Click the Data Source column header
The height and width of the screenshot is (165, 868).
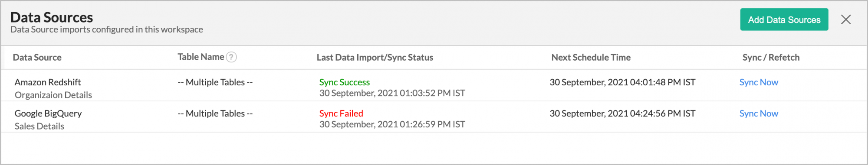pyautogui.click(x=37, y=57)
